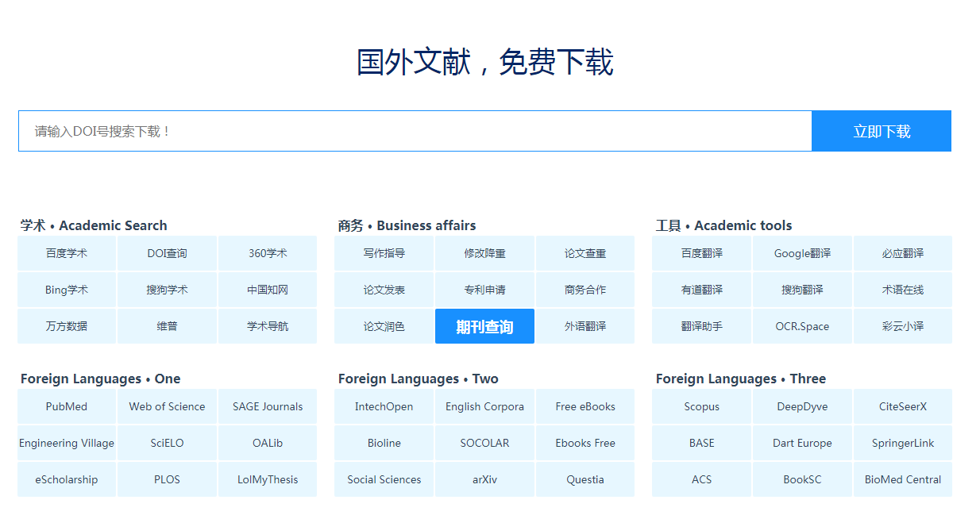The width and height of the screenshot is (980, 519).
Task: Go to PLOS
Action: coord(167,479)
